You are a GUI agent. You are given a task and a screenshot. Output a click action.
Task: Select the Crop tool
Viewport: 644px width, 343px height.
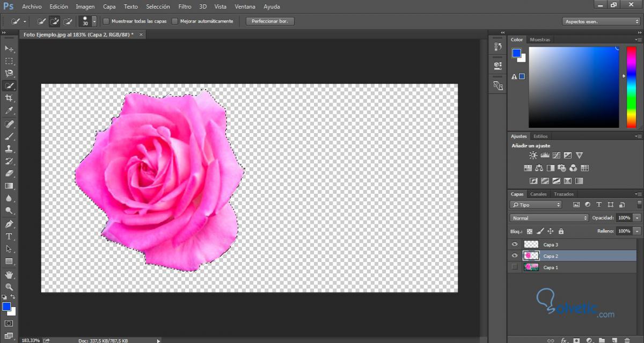coord(9,98)
